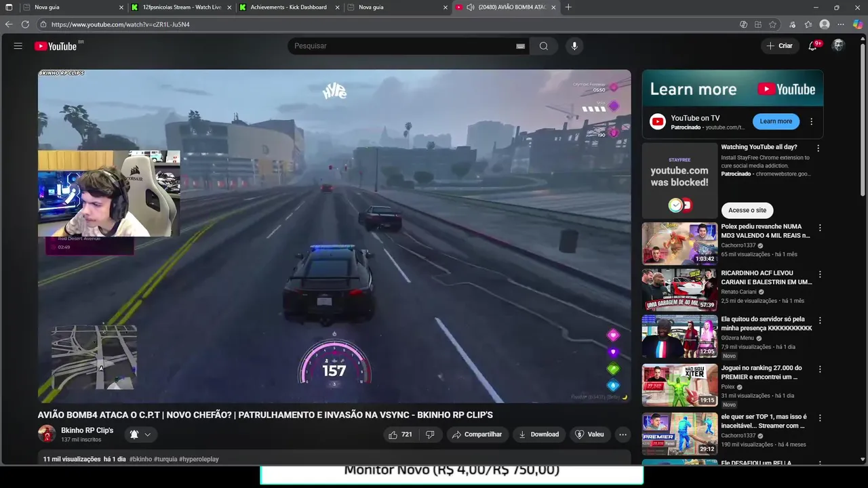Click the Acesse o site button
The image size is (868, 488).
[x=747, y=210]
